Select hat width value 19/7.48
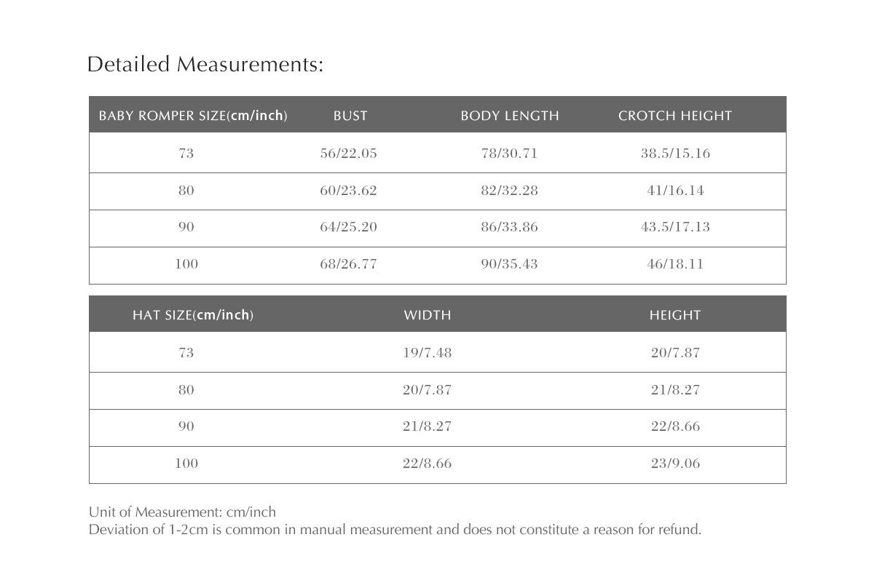The height and width of the screenshot is (588, 874). pyautogui.click(x=428, y=353)
